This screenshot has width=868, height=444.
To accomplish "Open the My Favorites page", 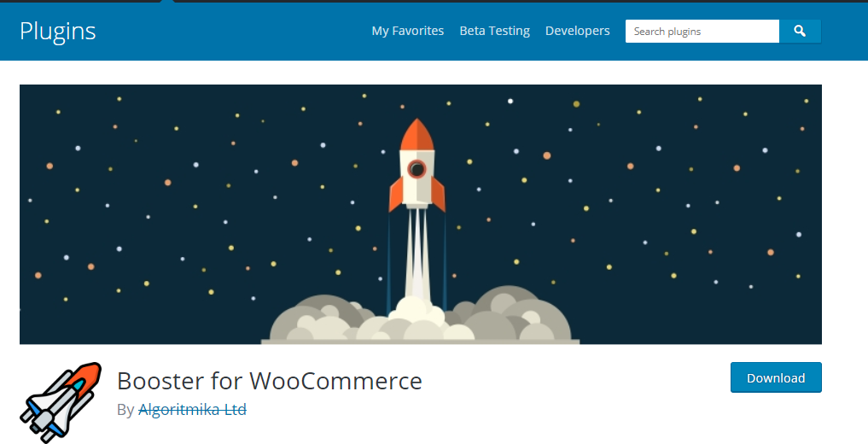I will pos(407,31).
